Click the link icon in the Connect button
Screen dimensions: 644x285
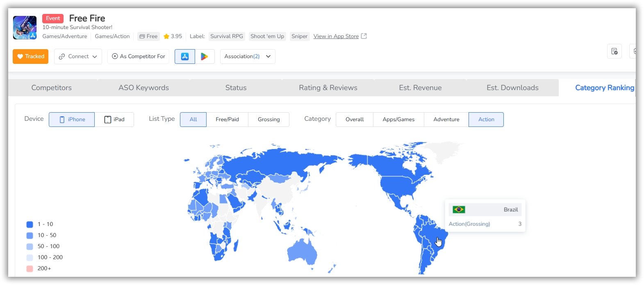point(62,57)
